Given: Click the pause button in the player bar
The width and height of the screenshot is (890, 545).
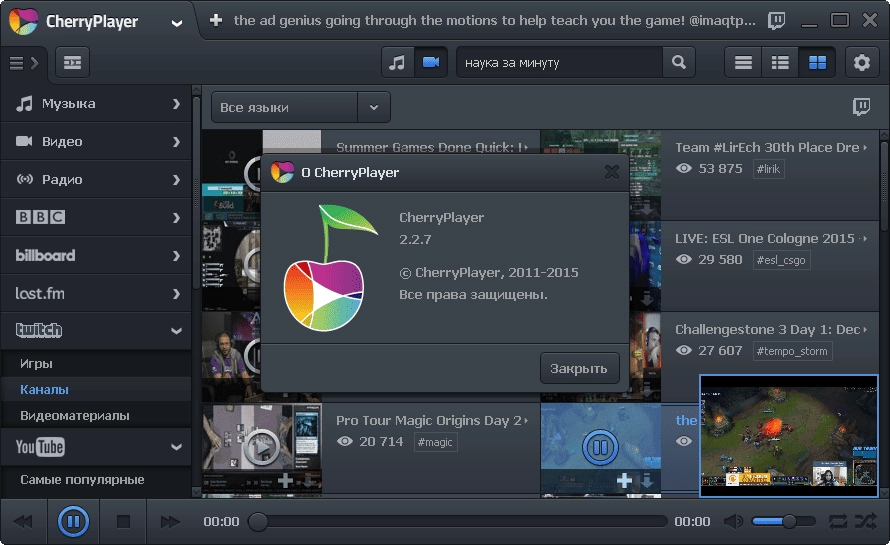Looking at the screenshot, I should point(73,521).
